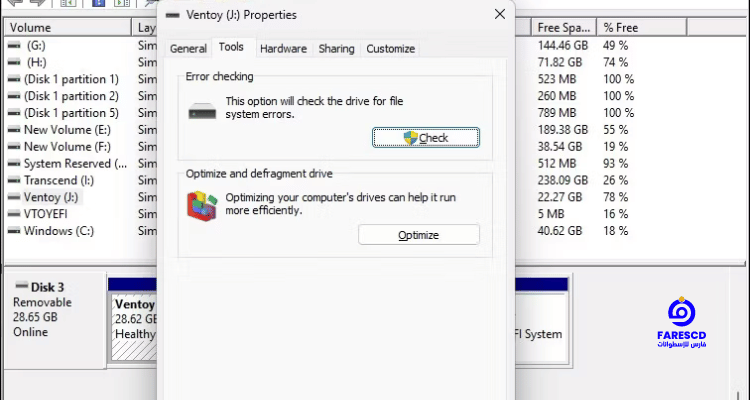Click the 22.27 GB free space cell
The height and width of the screenshot is (400, 750).
coord(560,197)
